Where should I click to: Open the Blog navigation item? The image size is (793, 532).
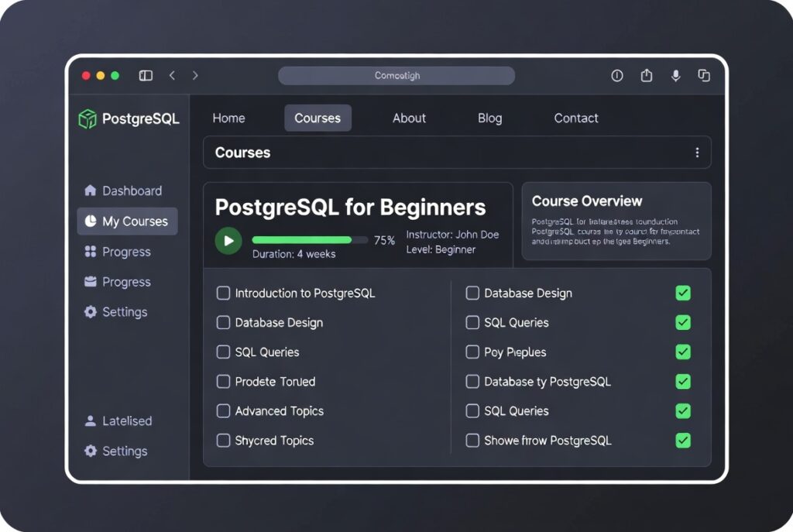click(x=489, y=118)
